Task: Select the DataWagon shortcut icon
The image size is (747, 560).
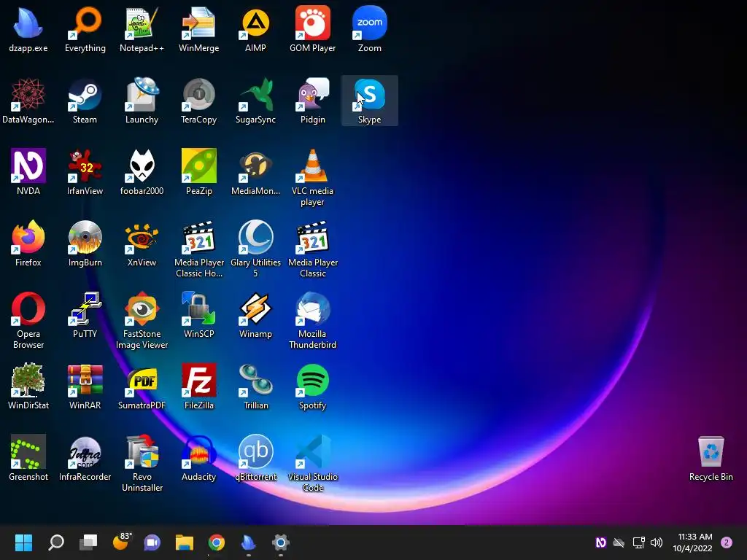Action: tap(28, 100)
